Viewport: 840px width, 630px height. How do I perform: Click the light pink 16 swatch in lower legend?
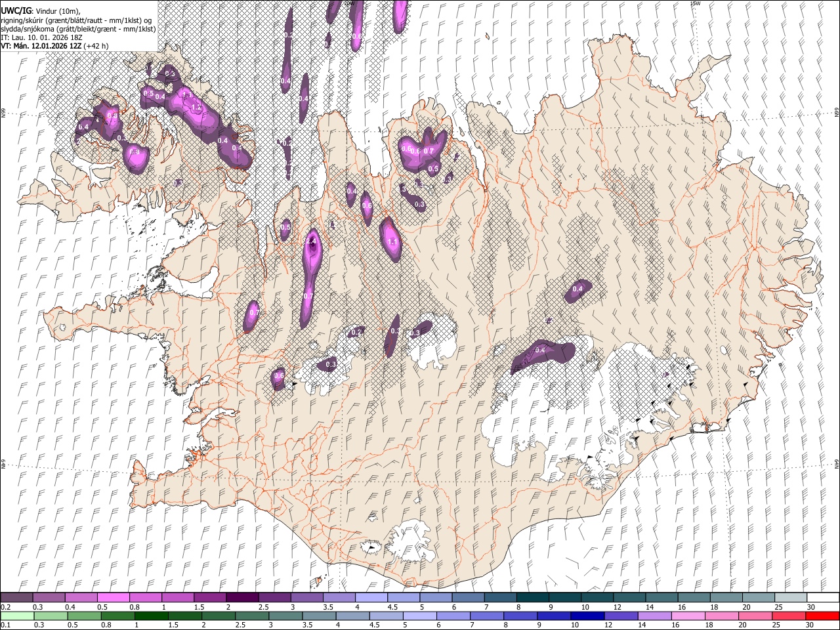pos(687,616)
